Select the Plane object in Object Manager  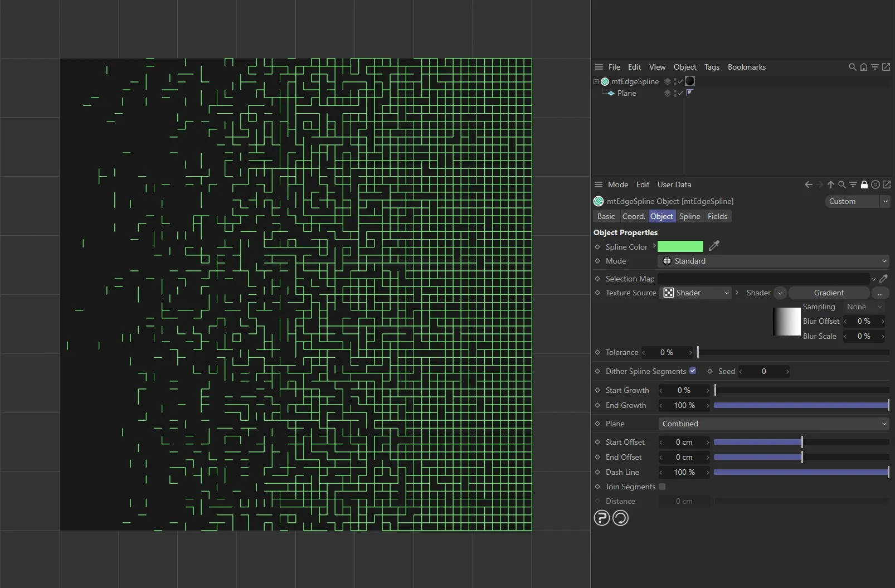(627, 93)
